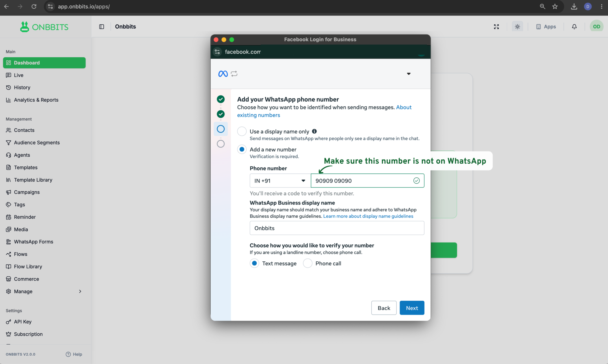Viewport: 608px width, 364px height.
Task: Open the Chrome three-dot menu
Action: pyautogui.click(x=601, y=7)
